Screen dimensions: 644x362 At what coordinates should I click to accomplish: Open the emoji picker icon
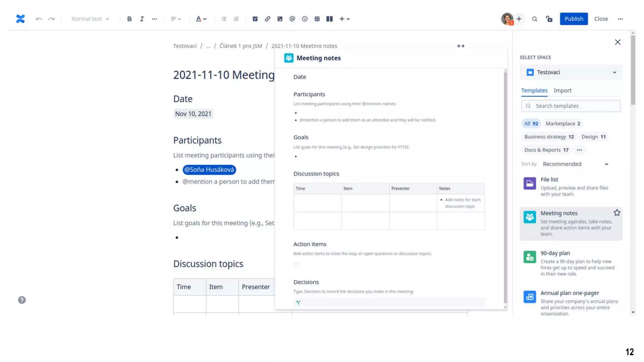304,19
